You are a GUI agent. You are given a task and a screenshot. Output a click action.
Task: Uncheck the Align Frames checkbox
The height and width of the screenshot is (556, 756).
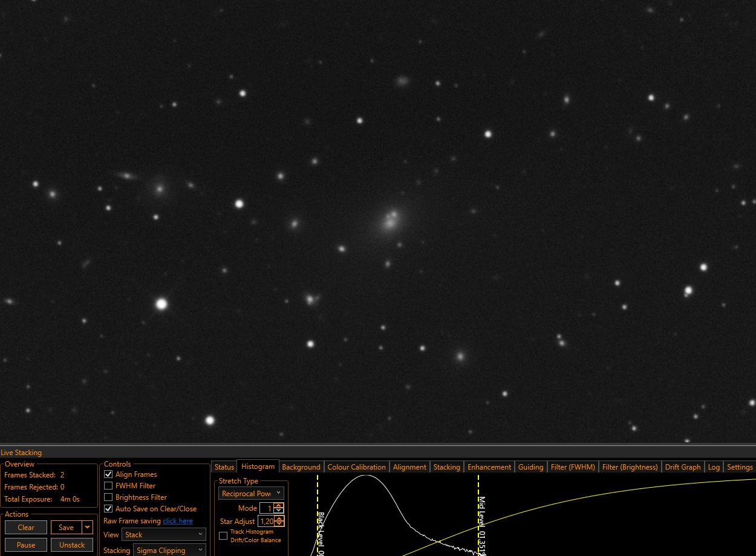coord(108,474)
